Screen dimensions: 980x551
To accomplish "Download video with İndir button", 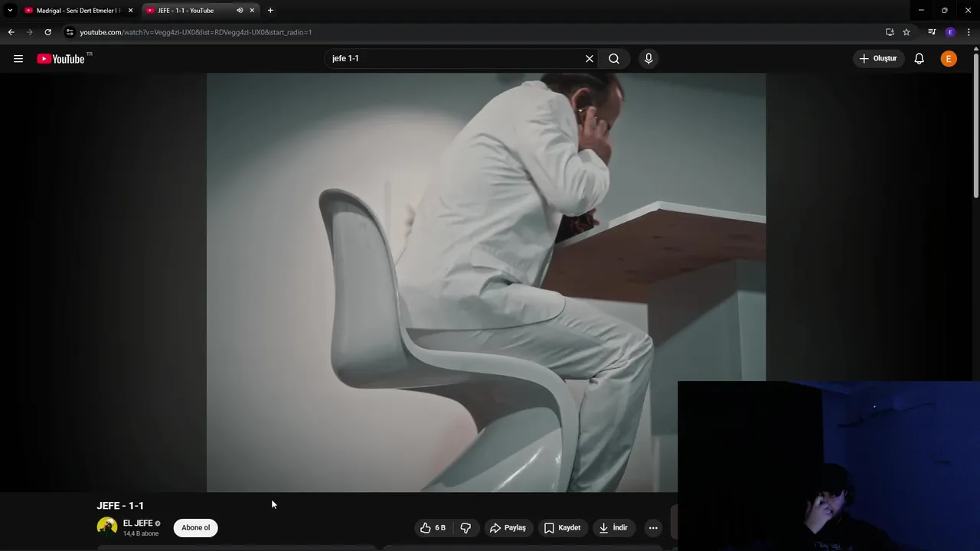I will pyautogui.click(x=613, y=527).
